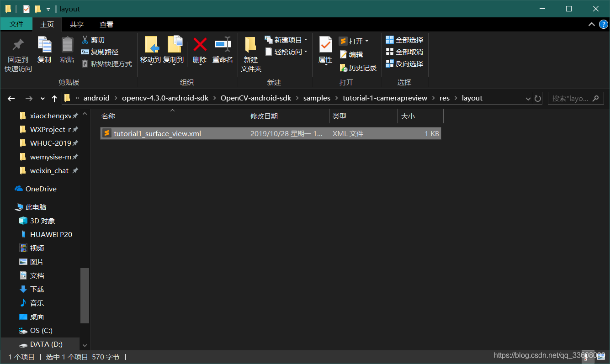Sort by 修改日期 (Date modified) header
This screenshot has width=610, height=364.
click(288, 116)
